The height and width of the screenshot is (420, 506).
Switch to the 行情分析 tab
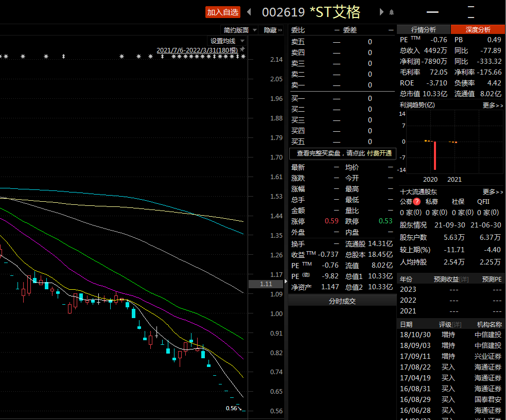point(424,30)
